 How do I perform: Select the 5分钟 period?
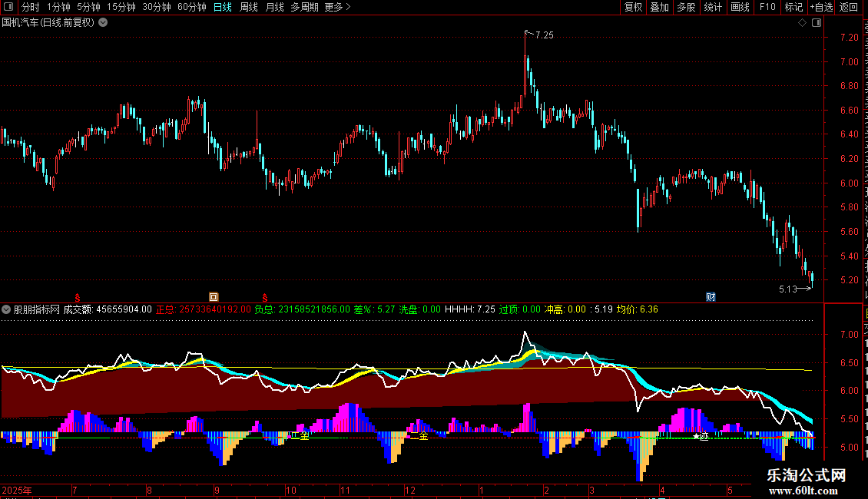(88, 7)
